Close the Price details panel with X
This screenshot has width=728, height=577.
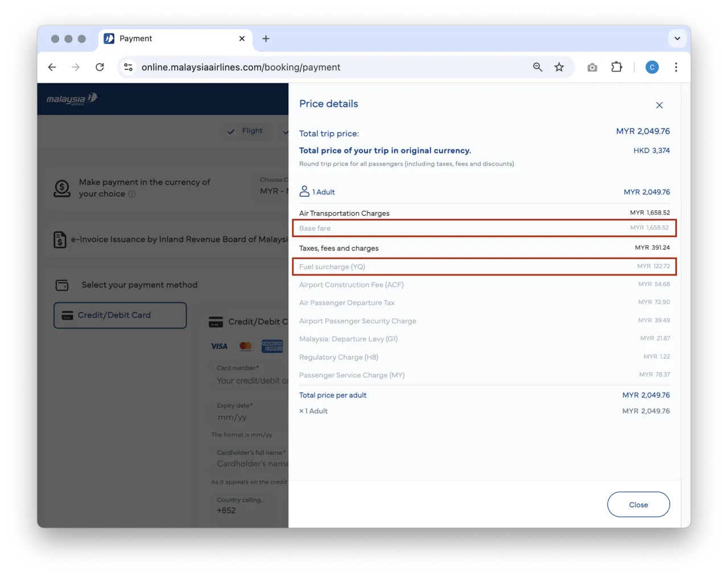click(x=659, y=105)
